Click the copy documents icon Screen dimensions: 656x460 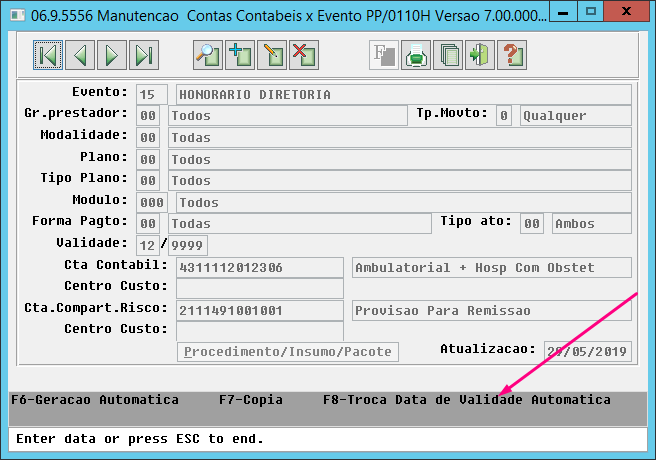448,55
